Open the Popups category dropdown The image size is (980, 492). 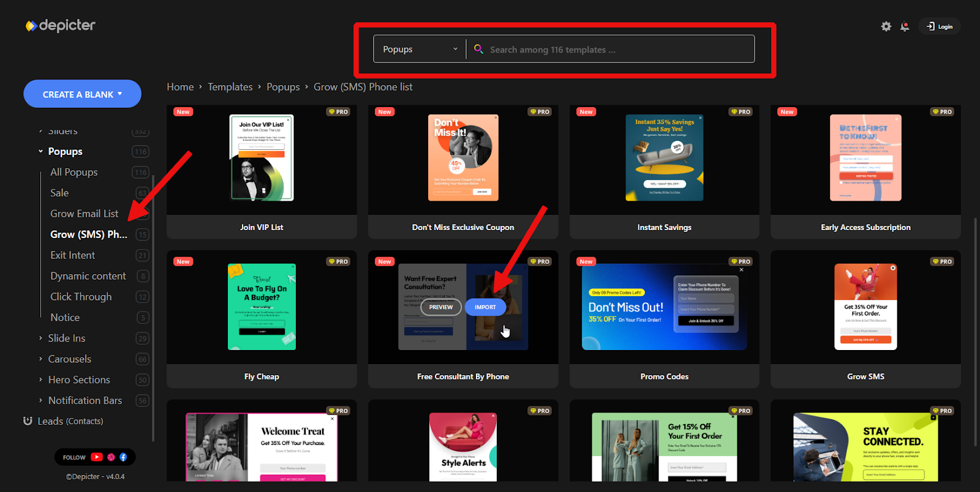pos(420,49)
